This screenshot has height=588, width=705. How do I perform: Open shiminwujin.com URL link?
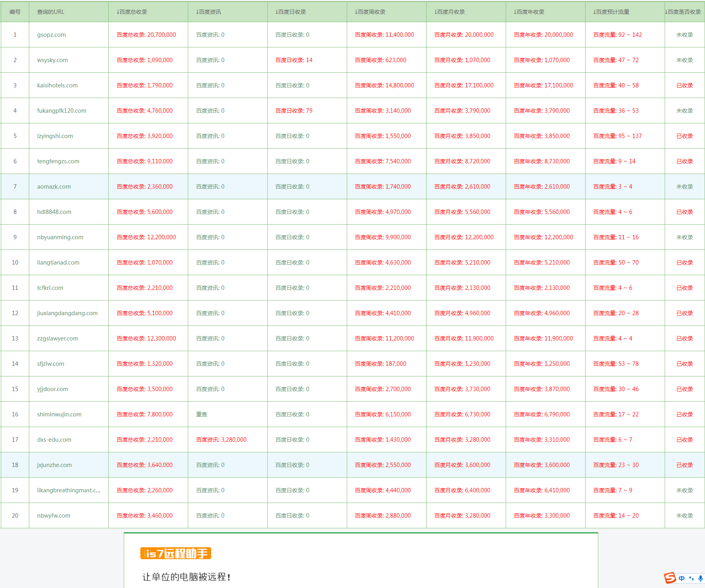pyautogui.click(x=59, y=414)
